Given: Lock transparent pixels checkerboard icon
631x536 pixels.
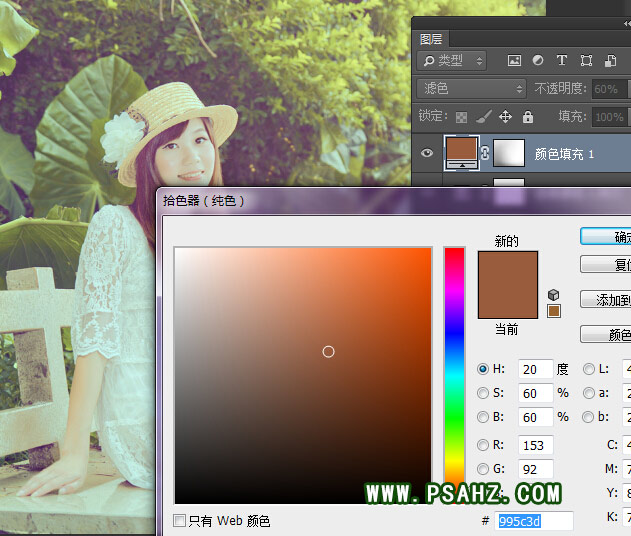Looking at the screenshot, I should pos(463,117).
